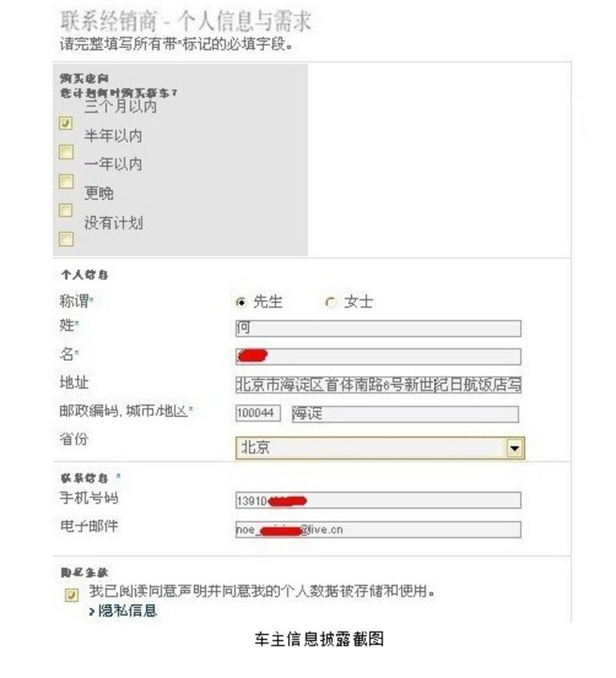Tick the 一年以内 checkbox
Viewport: 616px width, 678px height.
pyautogui.click(x=65, y=181)
